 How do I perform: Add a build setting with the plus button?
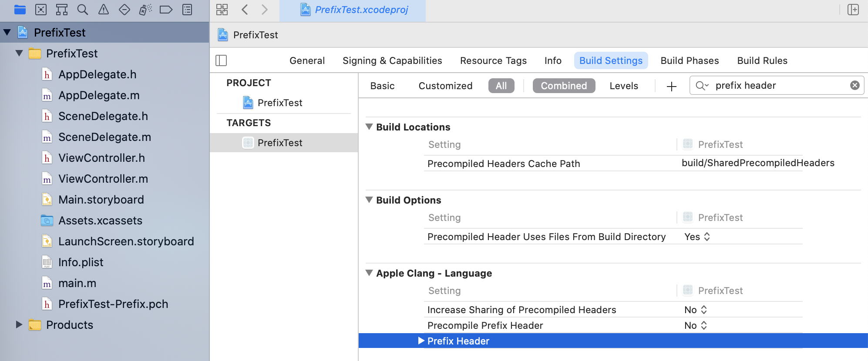pos(672,86)
